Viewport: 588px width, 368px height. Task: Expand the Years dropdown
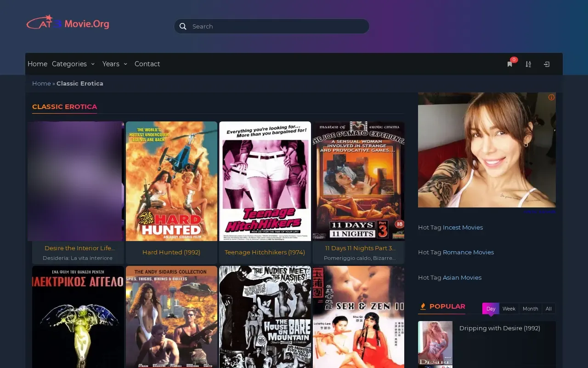115,64
